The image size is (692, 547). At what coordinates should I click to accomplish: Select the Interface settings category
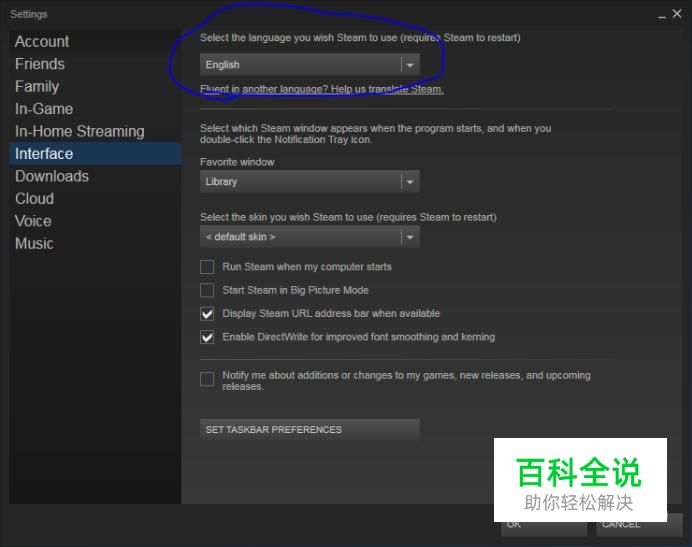pos(95,154)
